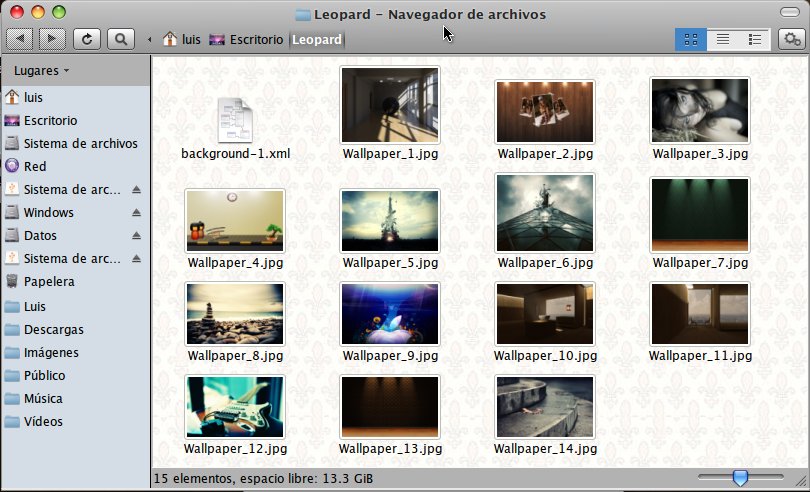Screen dimensions: 810x492
Task: Click the zoom slider handle
Action: coord(740,478)
